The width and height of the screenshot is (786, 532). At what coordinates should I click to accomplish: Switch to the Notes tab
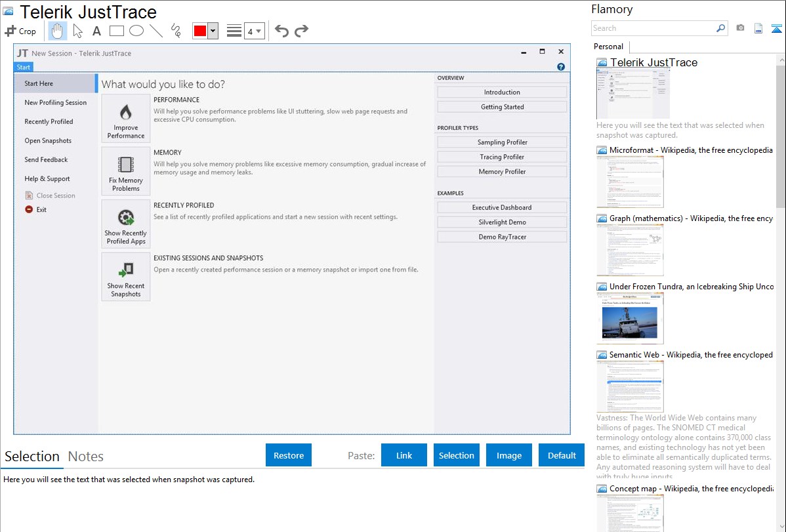pyautogui.click(x=86, y=457)
